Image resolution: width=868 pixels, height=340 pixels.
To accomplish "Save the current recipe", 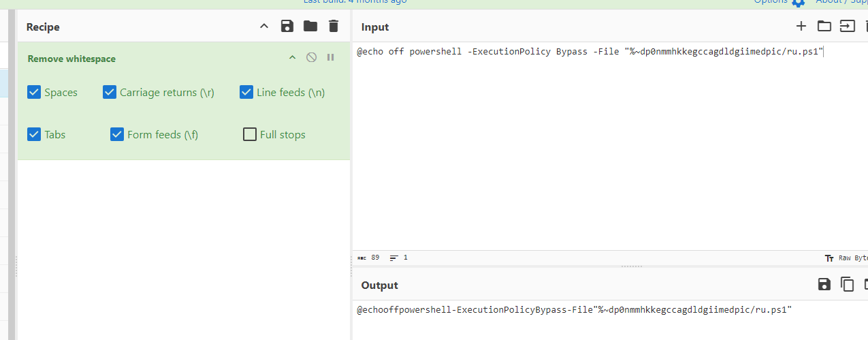I will 287,27.
